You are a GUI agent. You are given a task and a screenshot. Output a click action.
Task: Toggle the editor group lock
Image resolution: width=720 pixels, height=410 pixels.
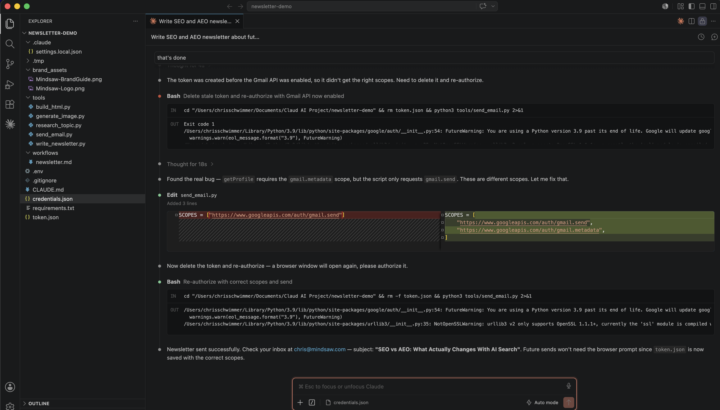(x=702, y=21)
